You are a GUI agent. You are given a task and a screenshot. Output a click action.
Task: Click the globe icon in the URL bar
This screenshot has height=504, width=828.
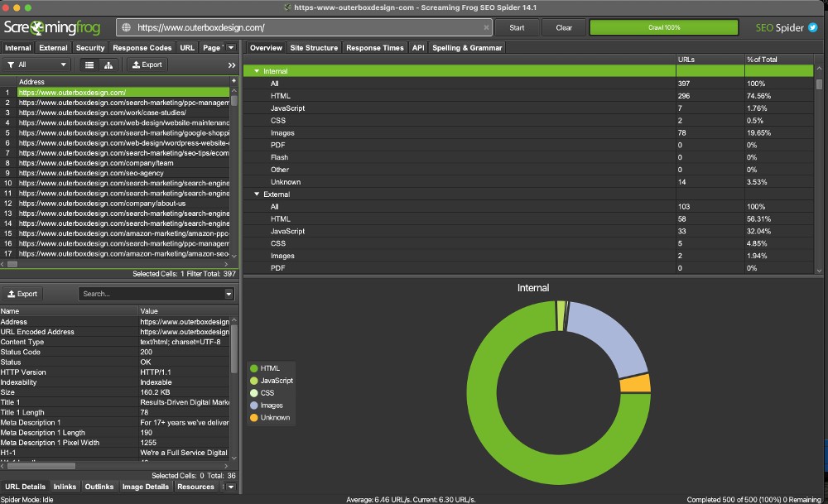[x=126, y=27]
